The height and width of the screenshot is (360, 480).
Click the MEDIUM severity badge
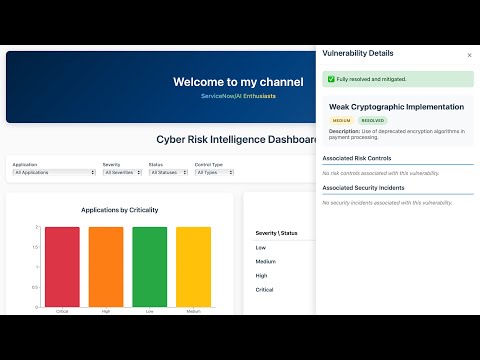[x=341, y=120]
